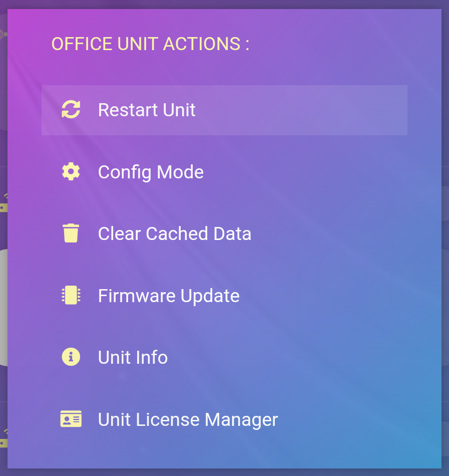Click the dimmed backdrop right of the dialog
This screenshot has height=476, width=449.
(445, 251)
